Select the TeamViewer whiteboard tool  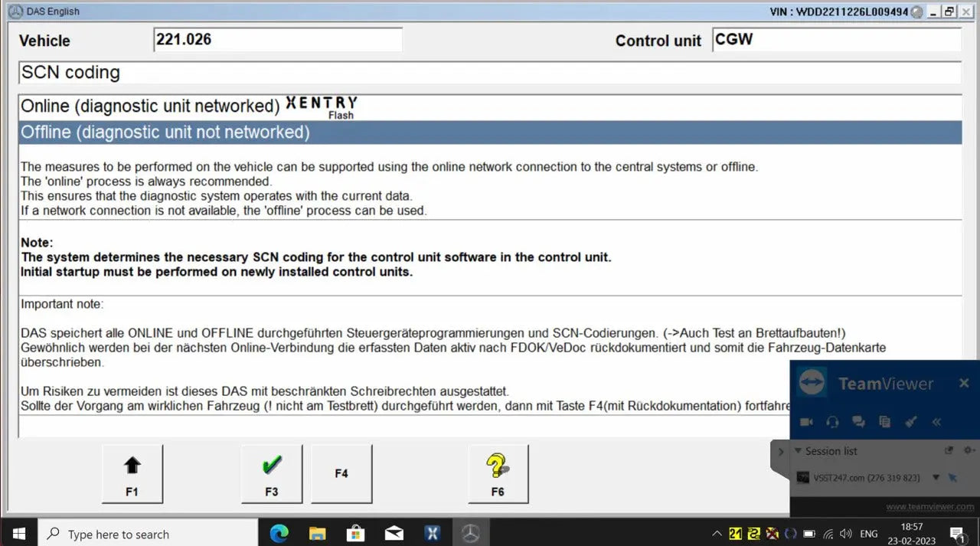tap(910, 422)
